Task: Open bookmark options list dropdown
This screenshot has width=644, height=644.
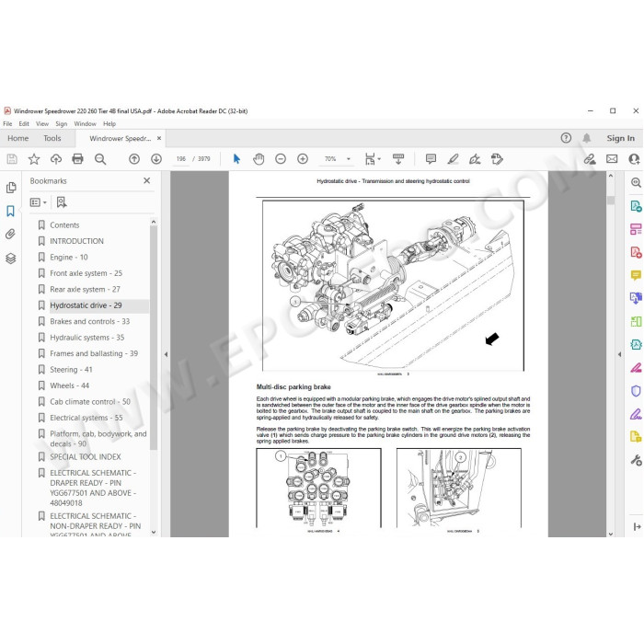Action: (39, 202)
